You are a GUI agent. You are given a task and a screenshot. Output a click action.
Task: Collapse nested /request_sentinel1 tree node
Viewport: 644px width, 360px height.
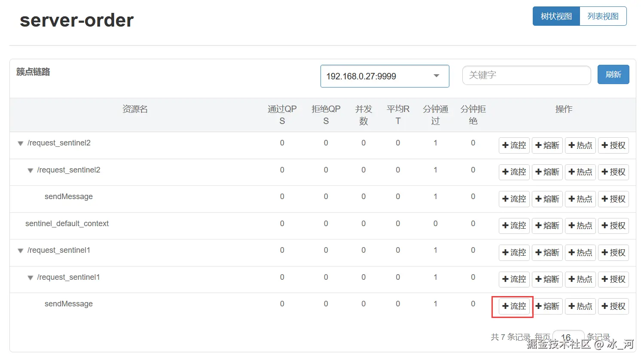coord(30,278)
